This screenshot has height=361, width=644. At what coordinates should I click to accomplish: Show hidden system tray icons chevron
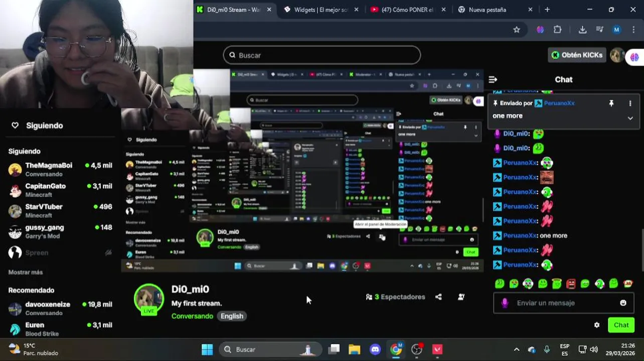(517, 349)
